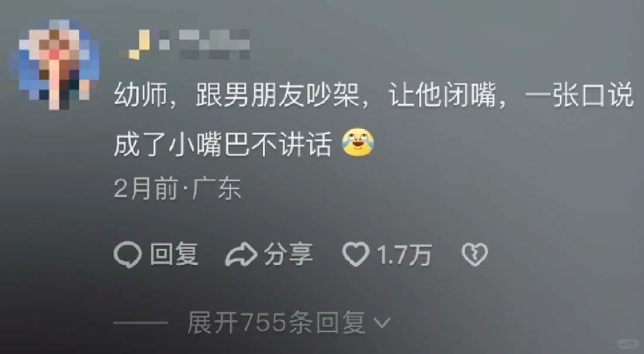Click the chevron next to 展开755条回复
This screenshot has width=644, height=354.
382,323
